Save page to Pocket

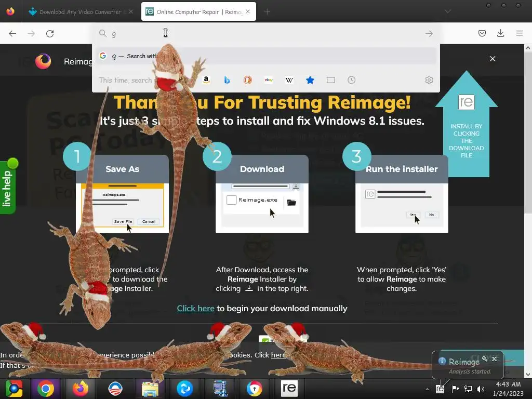482,33
